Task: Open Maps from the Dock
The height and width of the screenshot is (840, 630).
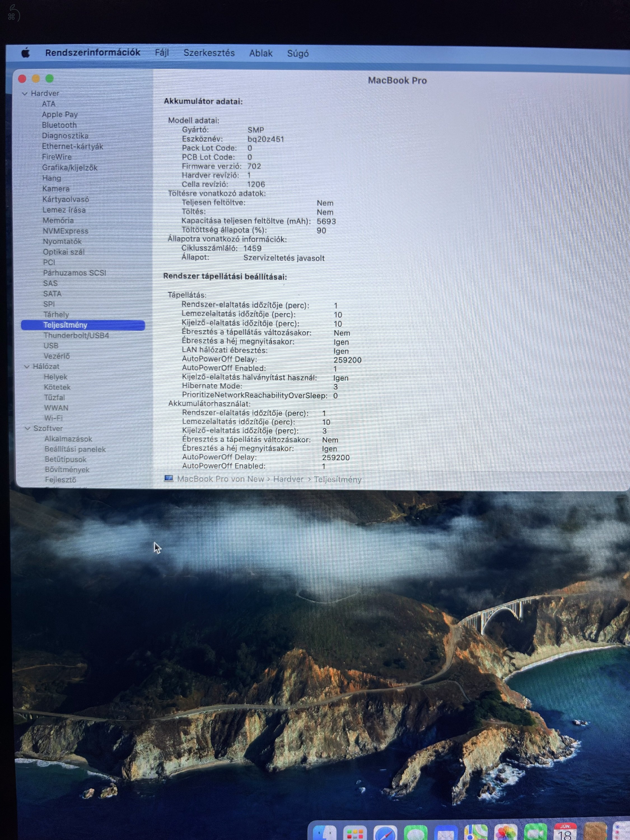Action: pos(475,832)
